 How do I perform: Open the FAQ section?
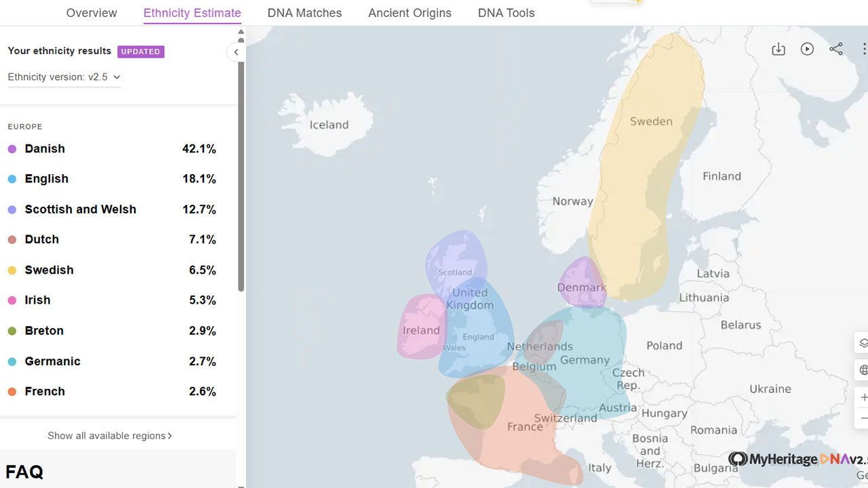click(x=25, y=472)
